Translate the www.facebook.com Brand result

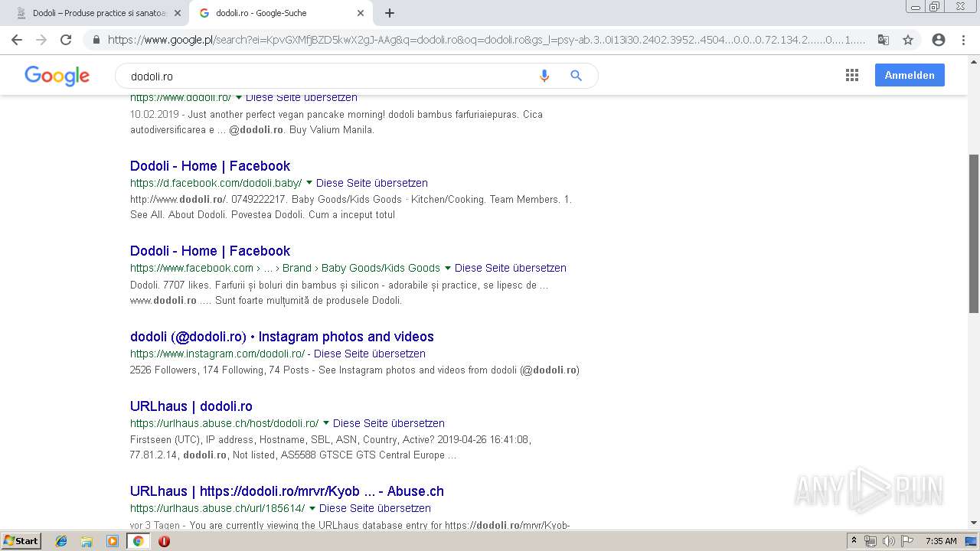click(511, 268)
